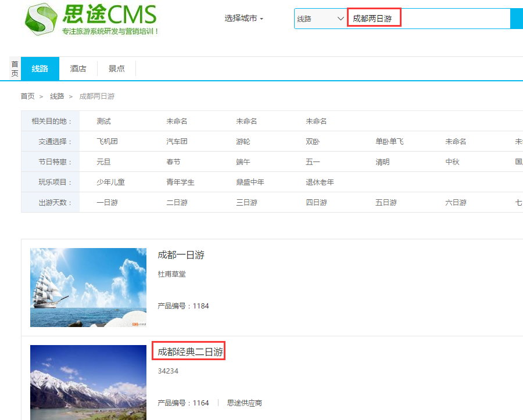The image size is (523, 420).
Task: Open the 选择城市 city dropdown
Action: (x=243, y=19)
